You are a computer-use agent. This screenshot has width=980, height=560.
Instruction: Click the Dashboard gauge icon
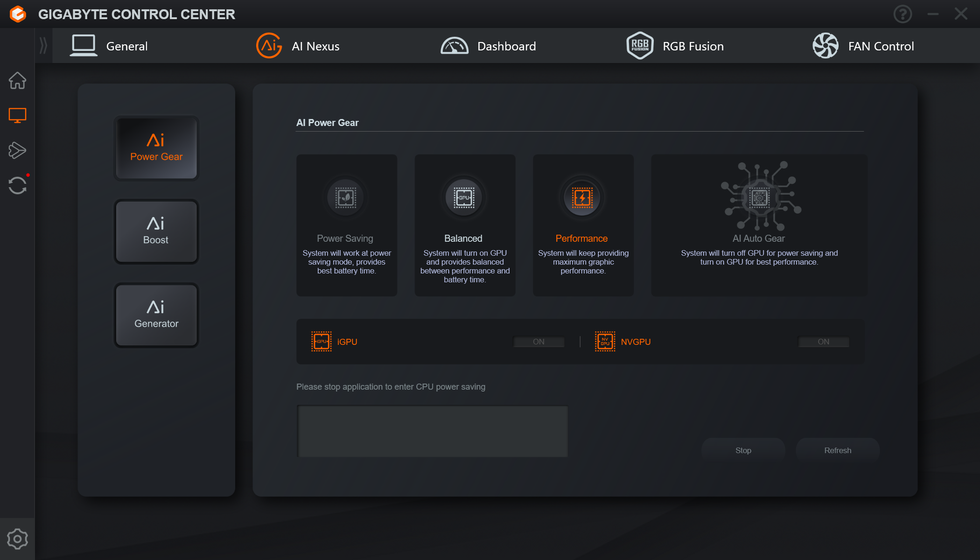click(455, 46)
